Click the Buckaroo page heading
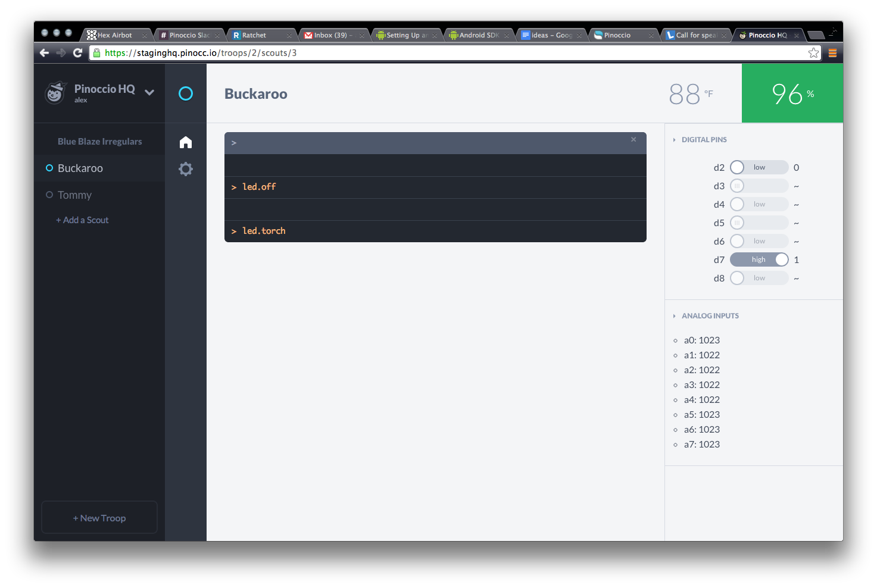Viewport: 877px width, 588px height. [256, 94]
